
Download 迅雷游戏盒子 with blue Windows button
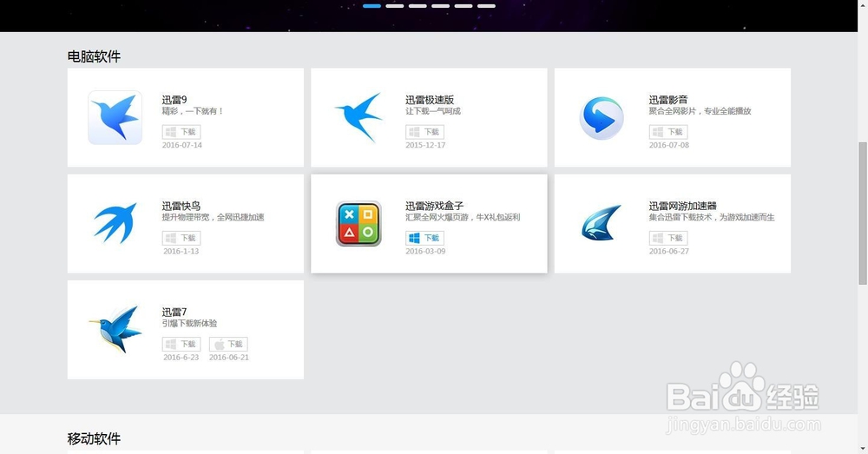pos(424,238)
